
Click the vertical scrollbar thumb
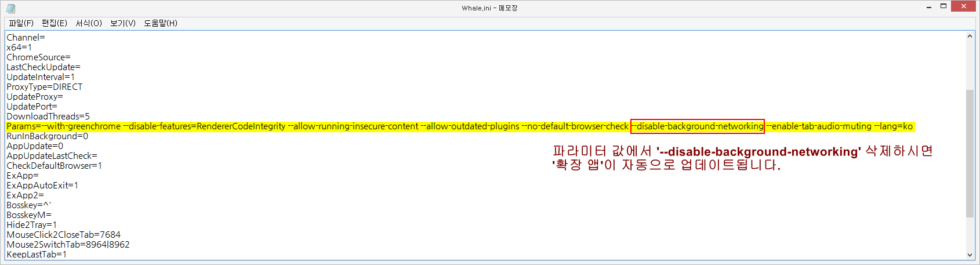click(x=970, y=153)
